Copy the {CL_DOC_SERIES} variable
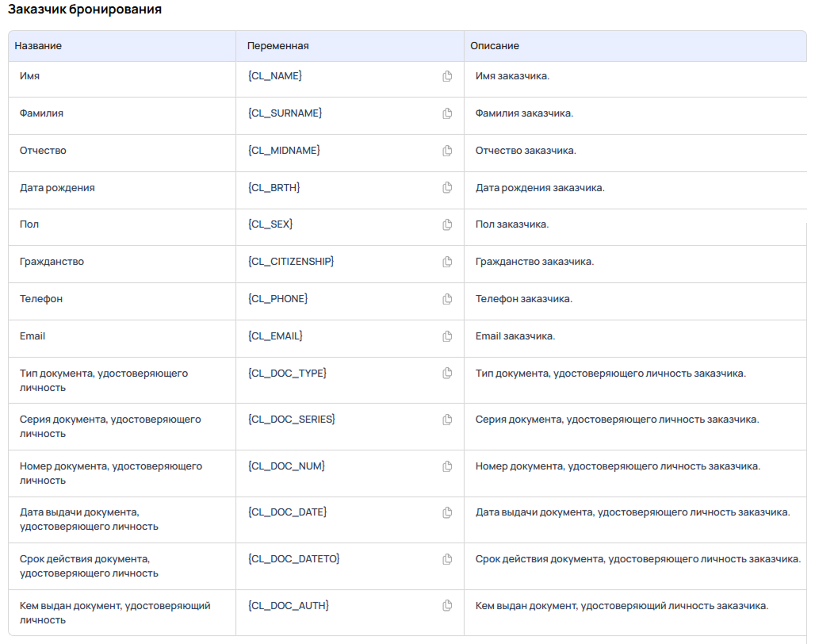 coord(447,419)
